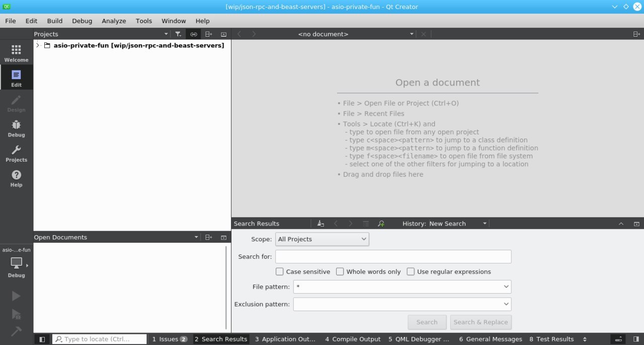Open the output panes selector arrows
Viewport: 644px width, 345px height.
click(585, 339)
